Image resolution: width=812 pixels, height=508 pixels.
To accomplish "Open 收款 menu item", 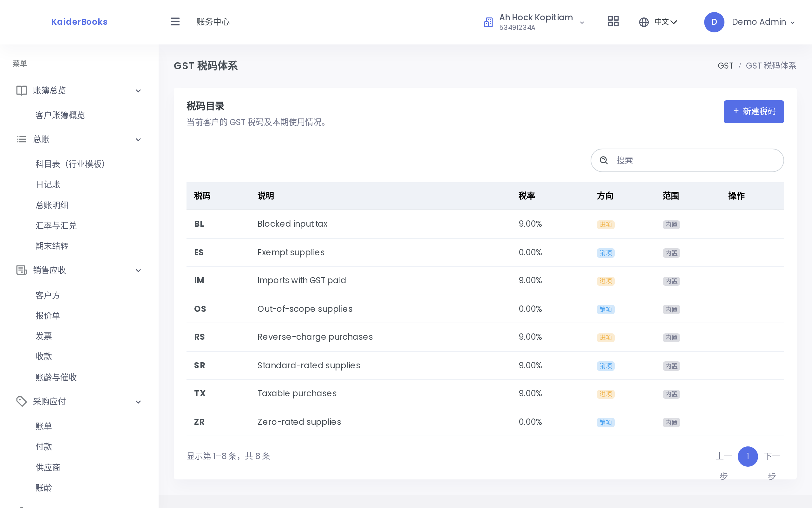I will [44, 357].
